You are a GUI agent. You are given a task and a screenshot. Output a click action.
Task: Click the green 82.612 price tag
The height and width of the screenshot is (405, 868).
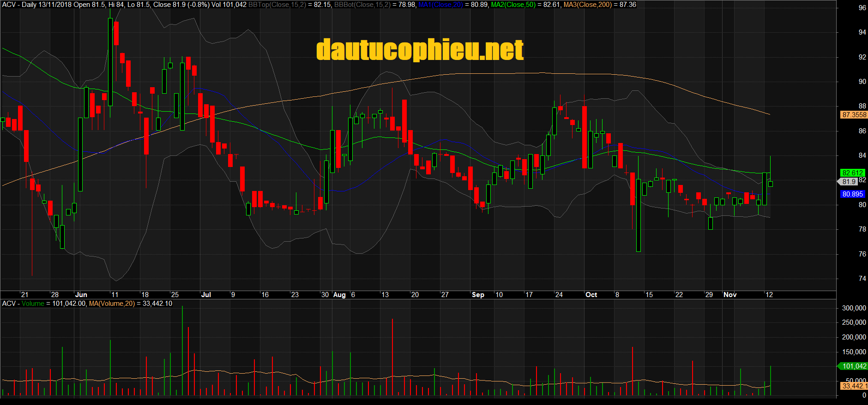852,173
